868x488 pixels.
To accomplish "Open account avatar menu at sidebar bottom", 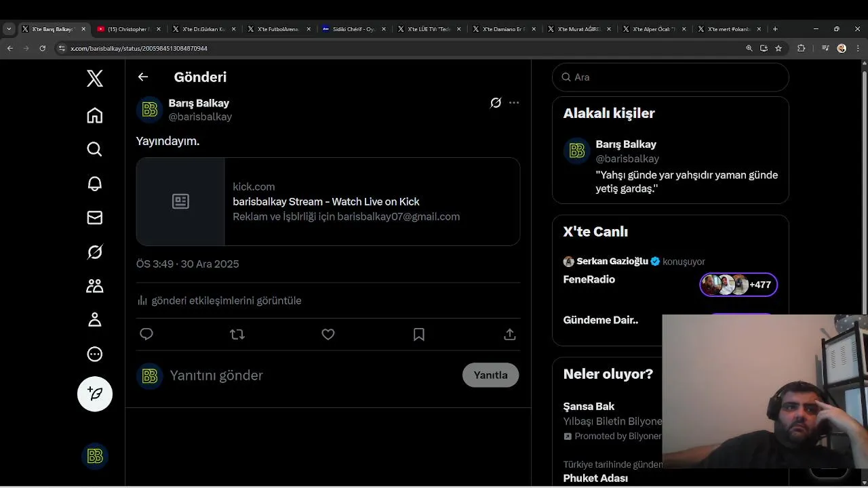I will click(95, 456).
